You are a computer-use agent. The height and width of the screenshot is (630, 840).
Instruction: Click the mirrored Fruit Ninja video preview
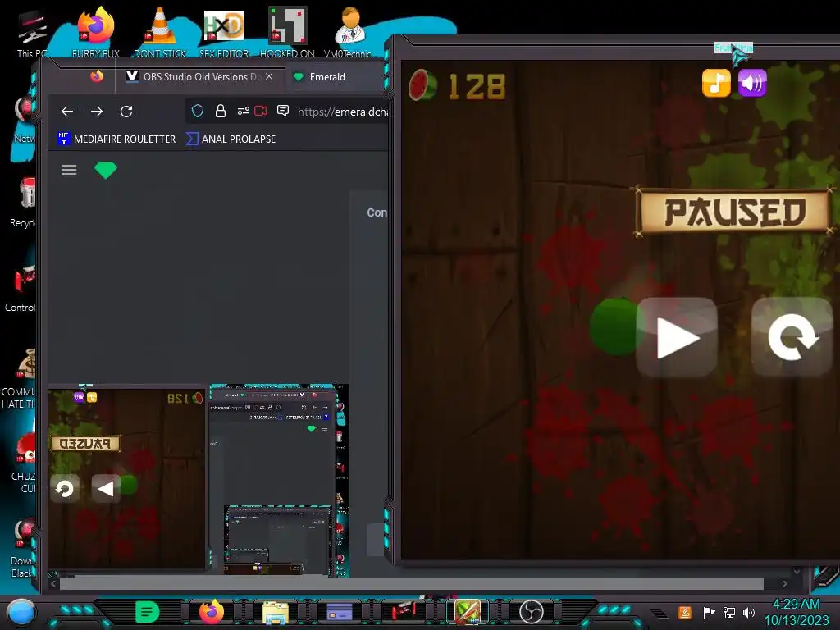[126, 479]
